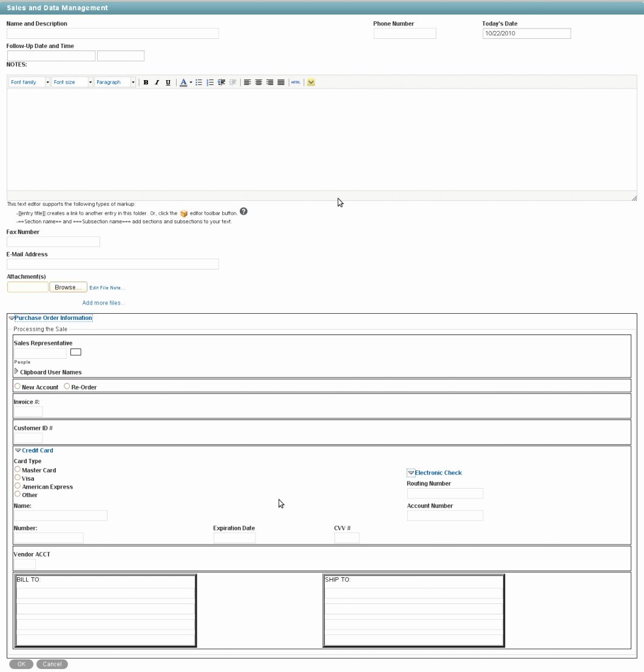Image resolution: width=644 pixels, height=672 pixels.
Task: Apply text color with the A button
Action: click(x=183, y=83)
